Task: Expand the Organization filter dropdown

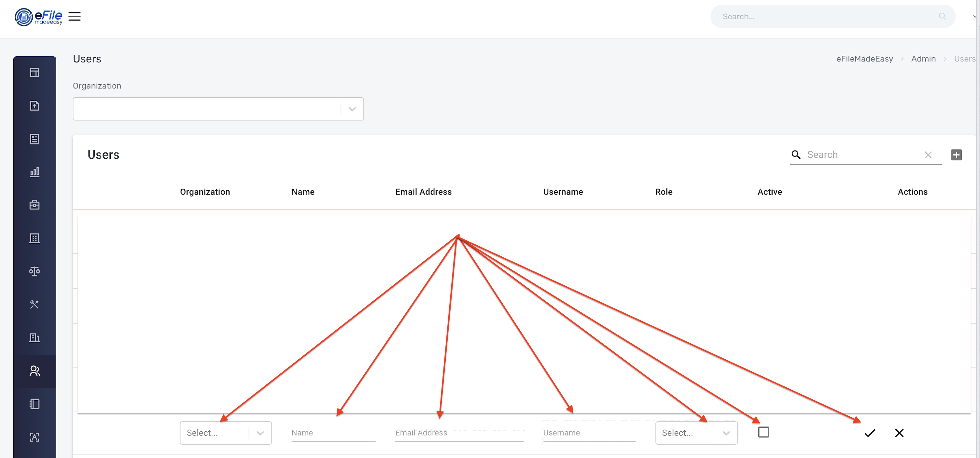Action: click(x=352, y=109)
